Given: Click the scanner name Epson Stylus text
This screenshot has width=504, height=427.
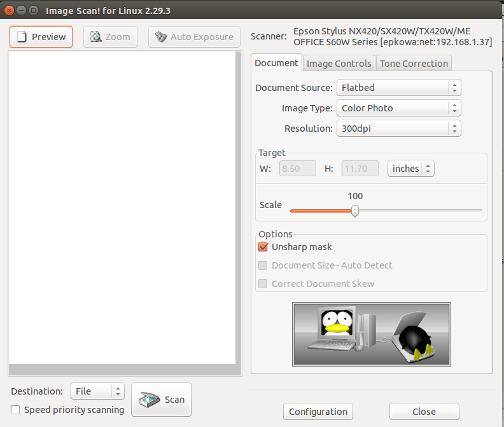Looking at the screenshot, I should pyautogui.click(x=393, y=37).
